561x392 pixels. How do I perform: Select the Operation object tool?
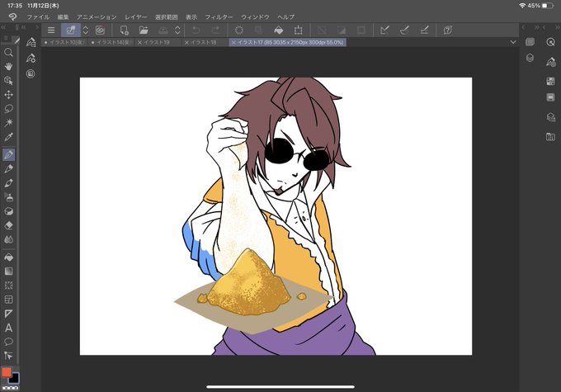8,81
